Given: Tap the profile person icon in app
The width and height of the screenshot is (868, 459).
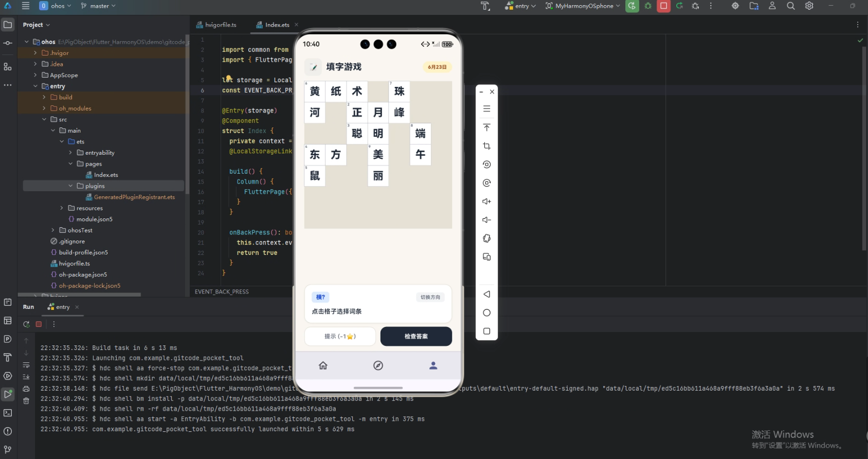Looking at the screenshot, I should point(433,365).
